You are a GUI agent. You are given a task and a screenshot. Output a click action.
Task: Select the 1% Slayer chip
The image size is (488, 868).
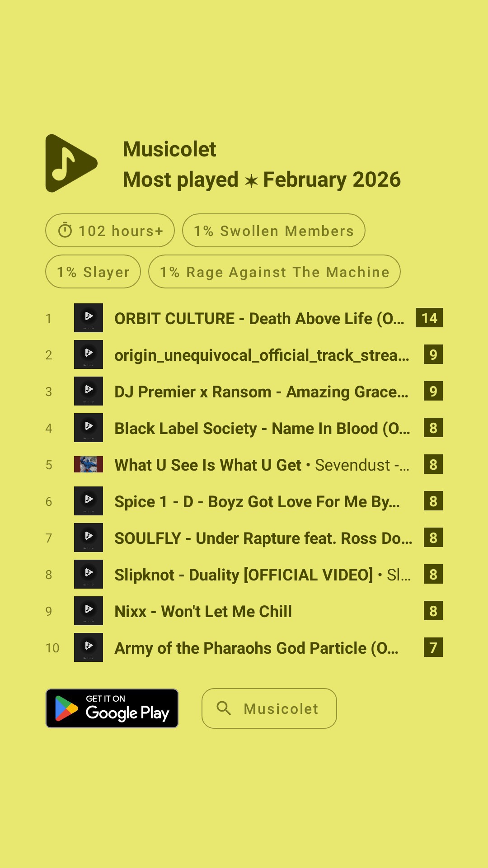[93, 272]
